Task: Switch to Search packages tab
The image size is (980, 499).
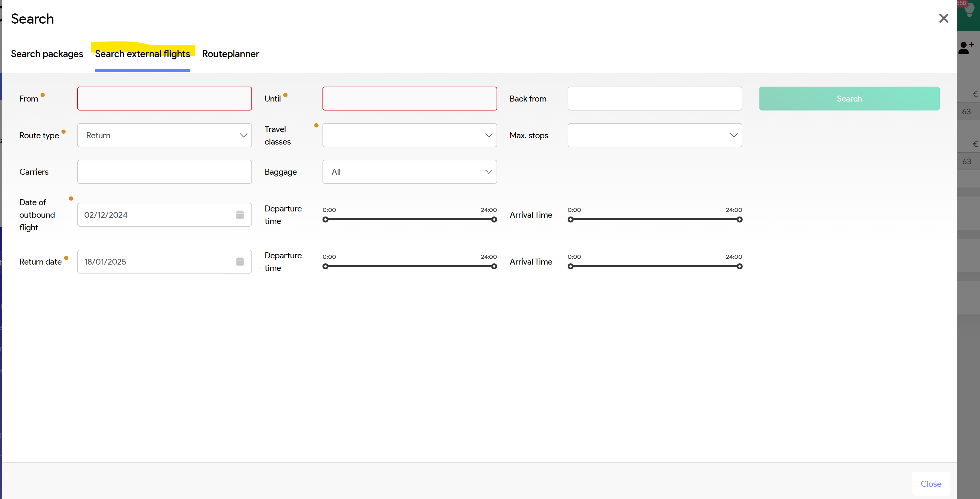Action: (x=47, y=54)
